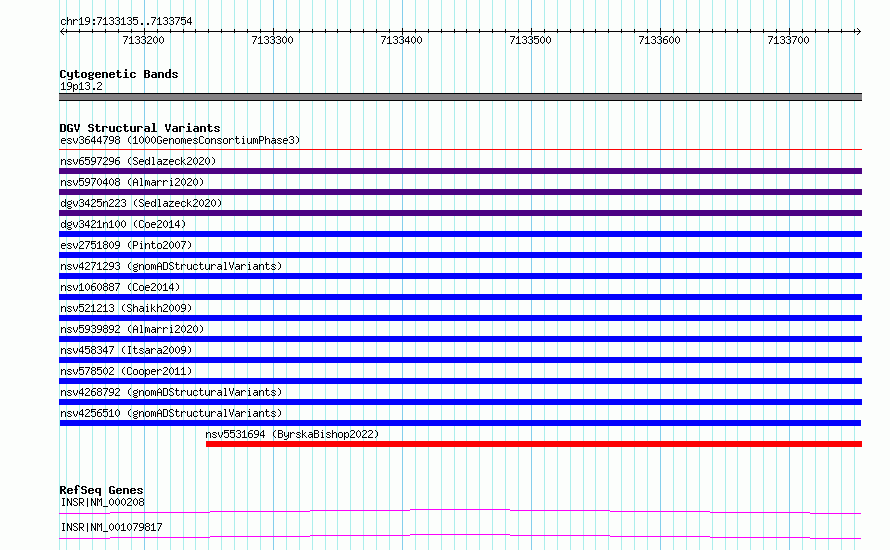The image size is (890, 550).
Task: Click the gray 19p13.2 cytogenetic band bar
Action: click(460, 97)
